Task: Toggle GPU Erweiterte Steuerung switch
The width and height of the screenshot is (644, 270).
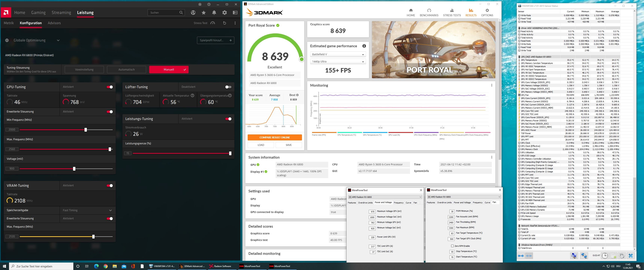Action: point(110,112)
